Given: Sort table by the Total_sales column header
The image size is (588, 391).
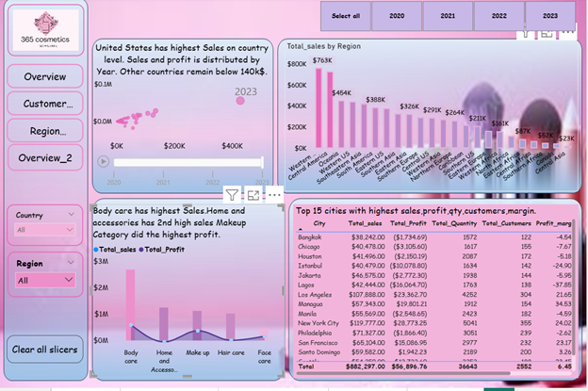Looking at the screenshot, I should (x=366, y=224).
